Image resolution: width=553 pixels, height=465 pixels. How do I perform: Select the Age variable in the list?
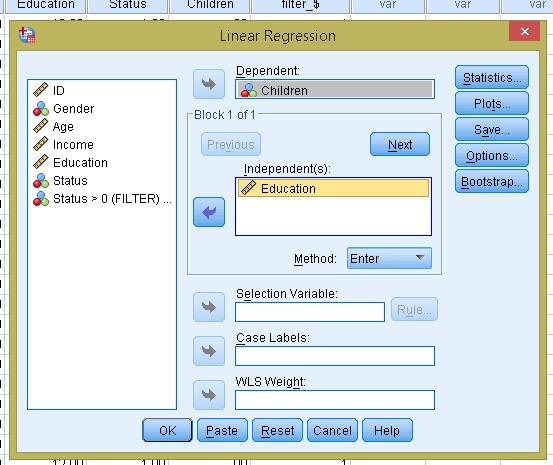point(102,126)
